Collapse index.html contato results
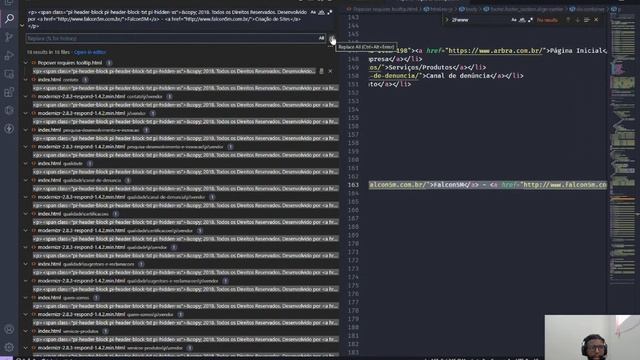Screen dimensions: 640x360 click(26, 80)
